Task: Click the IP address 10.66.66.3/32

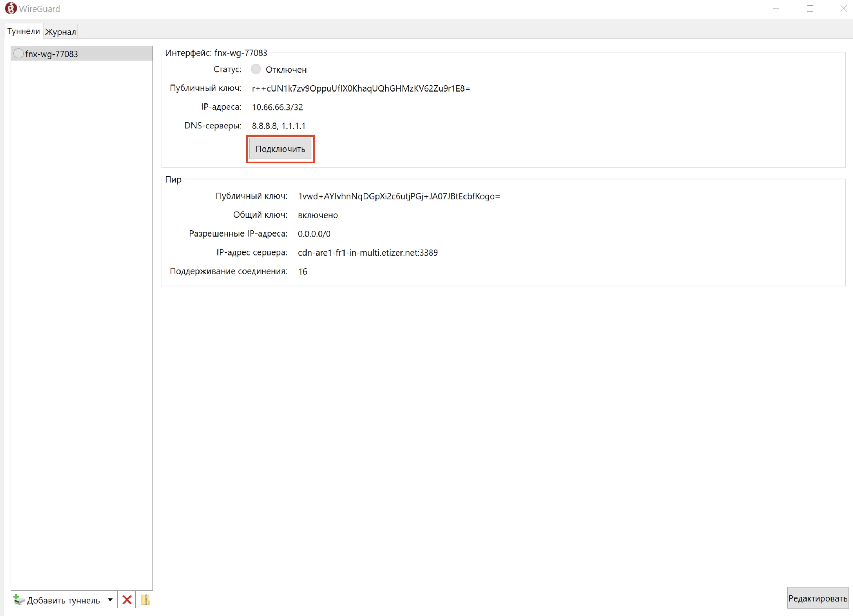Action: pos(277,107)
